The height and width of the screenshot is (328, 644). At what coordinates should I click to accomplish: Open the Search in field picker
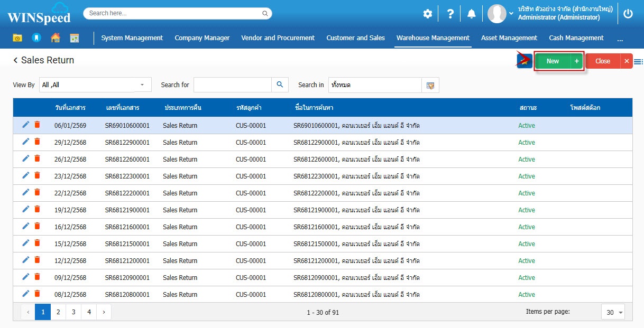pos(430,85)
